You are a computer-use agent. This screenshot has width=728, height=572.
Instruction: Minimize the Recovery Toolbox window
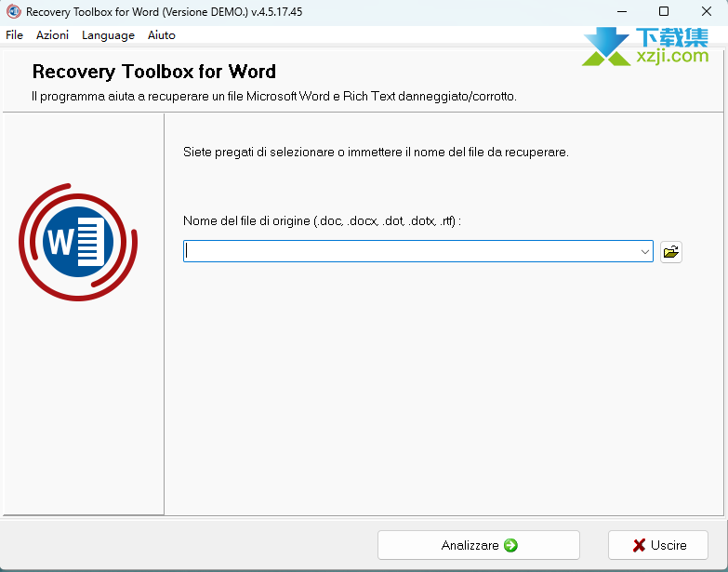(x=622, y=11)
